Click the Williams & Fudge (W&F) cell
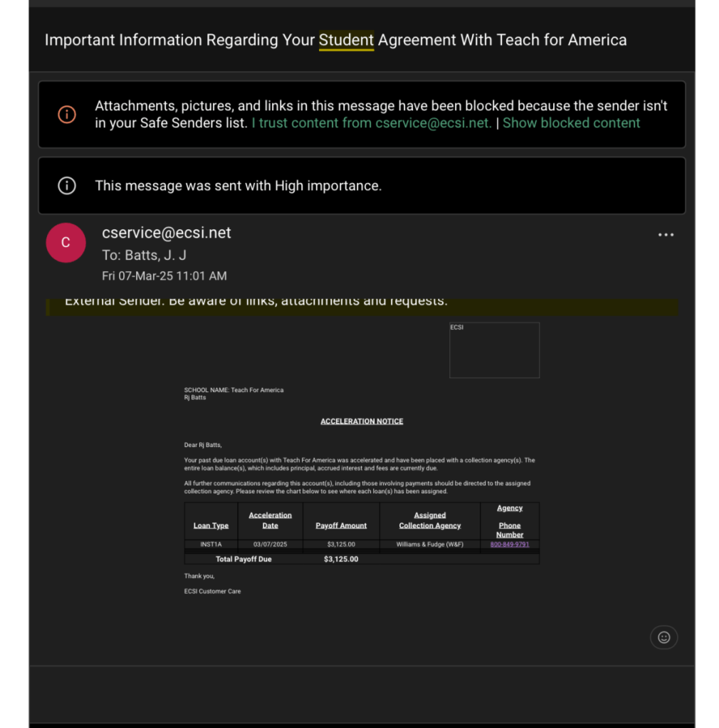This screenshot has width=719, height=728. 429,544
